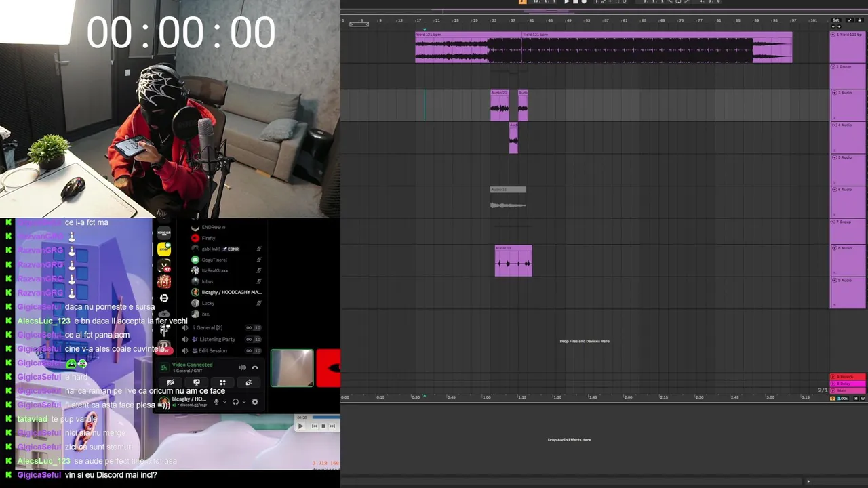868x488 pixels.
Task: Click chat username tatavlad
Action: (x=32, y=419)
